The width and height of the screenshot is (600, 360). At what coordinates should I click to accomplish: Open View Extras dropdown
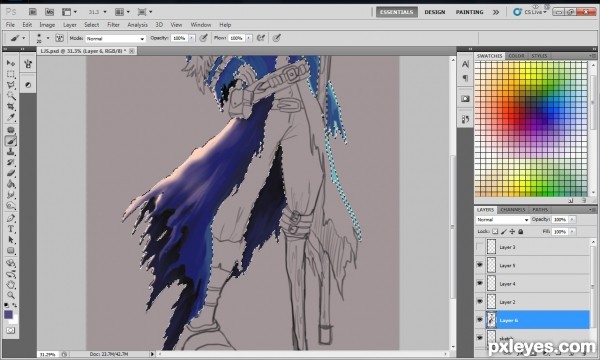coord(69,12)
